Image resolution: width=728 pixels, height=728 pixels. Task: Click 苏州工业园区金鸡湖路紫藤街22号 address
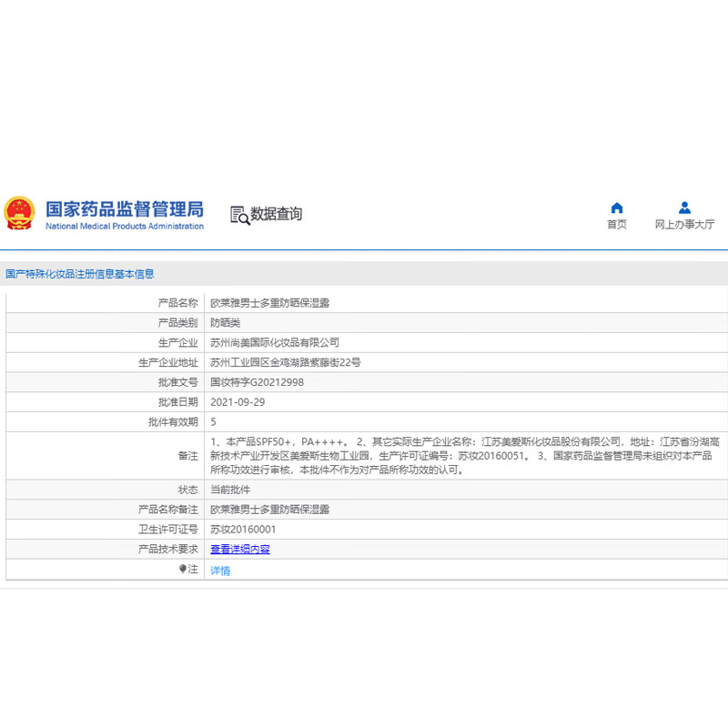[286, 362]
